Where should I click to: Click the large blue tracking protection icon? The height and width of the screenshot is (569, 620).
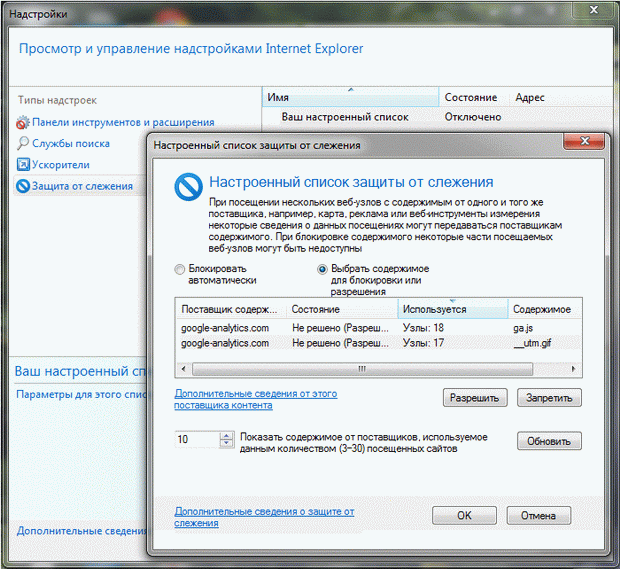[188, 187]
